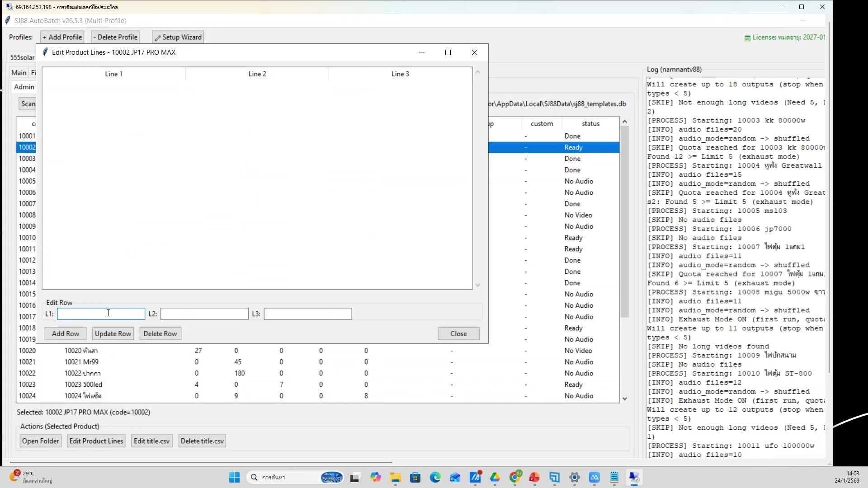Open File Explorer from the taskbar
Image resolution: width=868 pixels, height=488 pixels.
(396, 478)
